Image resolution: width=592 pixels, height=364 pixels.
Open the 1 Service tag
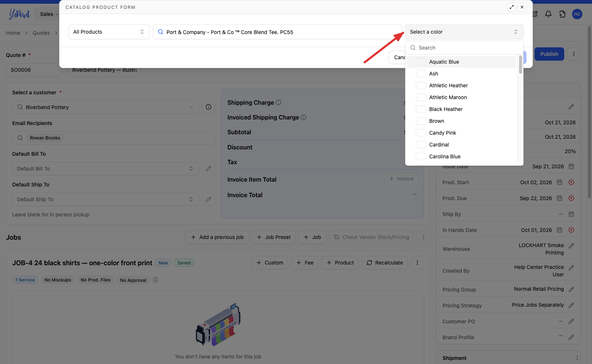point(25,280)
